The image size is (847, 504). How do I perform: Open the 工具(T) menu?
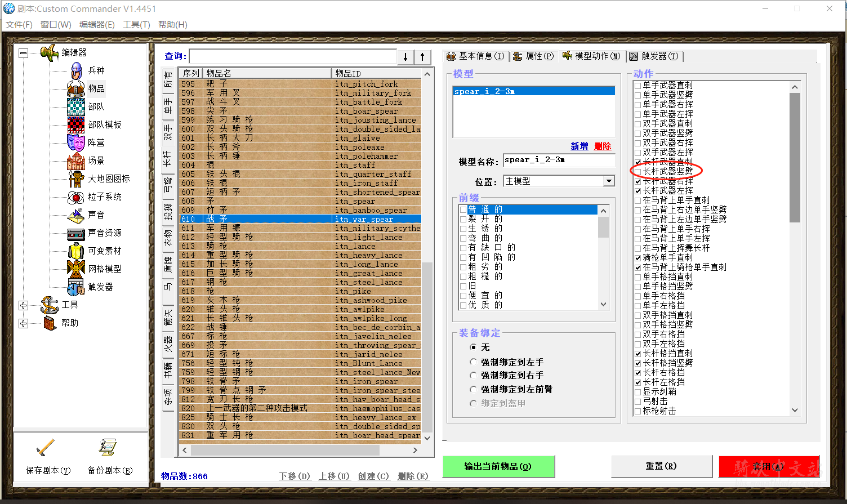coord(136,24)
